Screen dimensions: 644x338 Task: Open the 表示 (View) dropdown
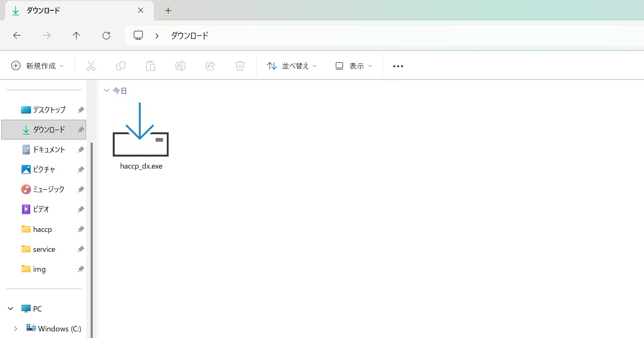tap(353, 65)
